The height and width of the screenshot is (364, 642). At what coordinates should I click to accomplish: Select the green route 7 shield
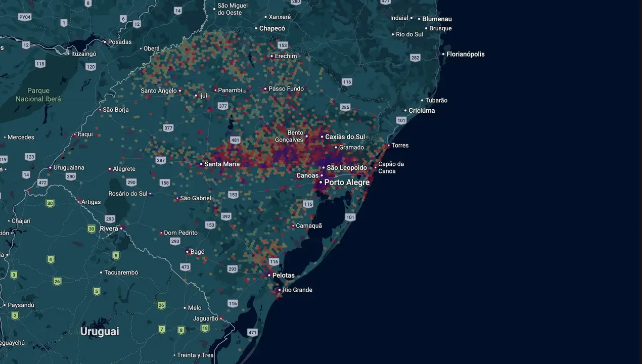pyautogui.click(x=162, y=329)
